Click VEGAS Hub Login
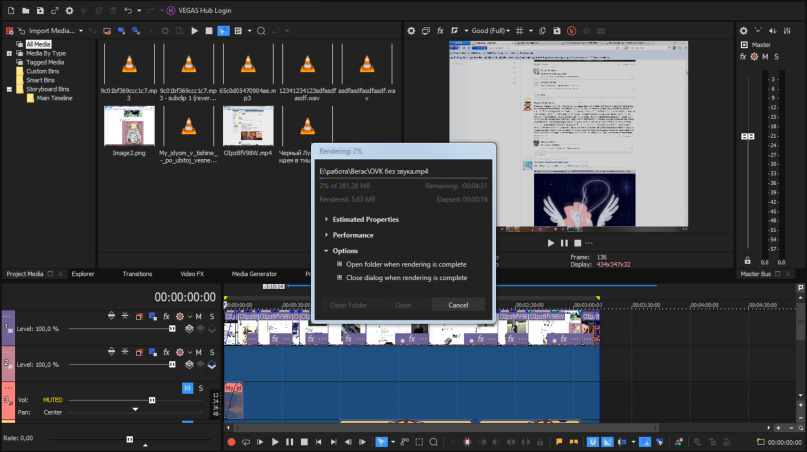Screen dimensions: 807x452 (x=205, y=10)
